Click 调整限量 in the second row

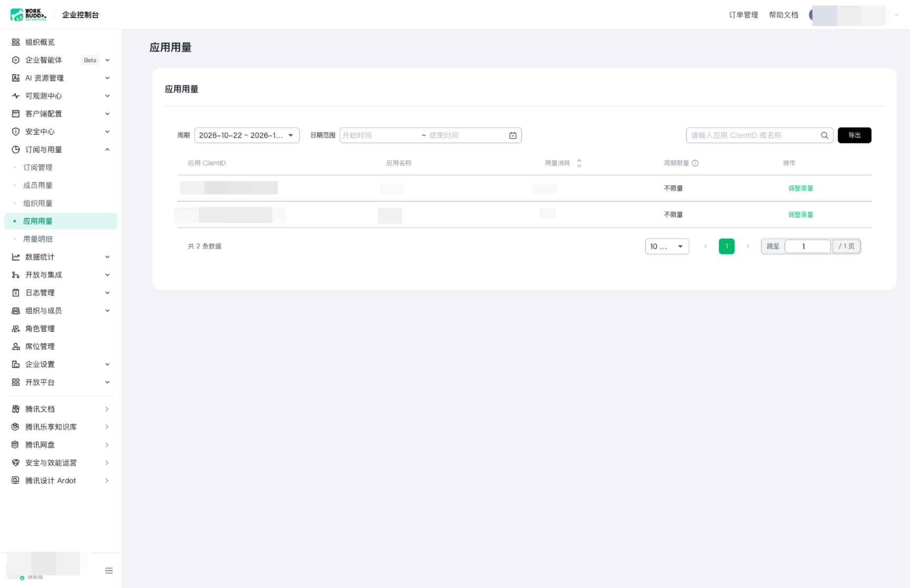(800, 215)
